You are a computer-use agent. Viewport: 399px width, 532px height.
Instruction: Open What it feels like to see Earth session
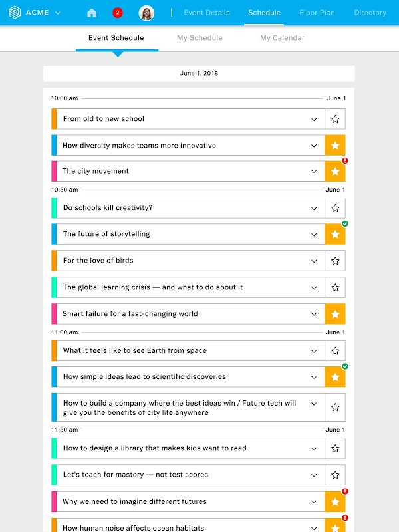135,350
